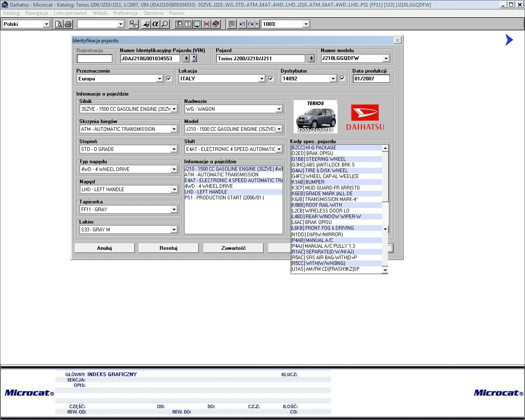
Task: Open the Szkolenie menu
Action: pos(154,13)
